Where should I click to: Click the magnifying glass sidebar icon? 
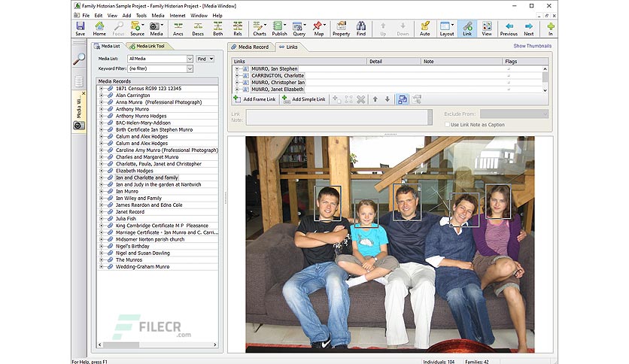click(x=79, y=59)
